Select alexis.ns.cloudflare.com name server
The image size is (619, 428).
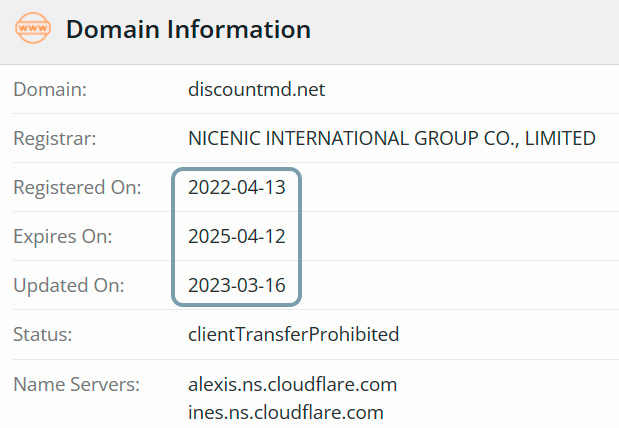click(293, 384)
